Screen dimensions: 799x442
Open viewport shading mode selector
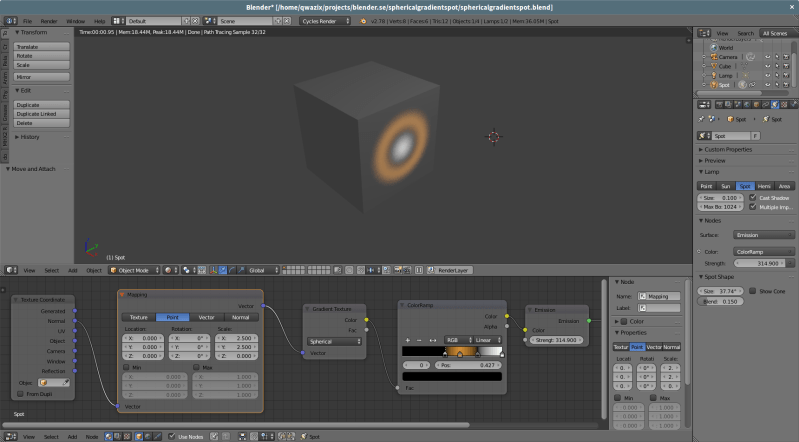pyautogui.click(x=171, y=270)
